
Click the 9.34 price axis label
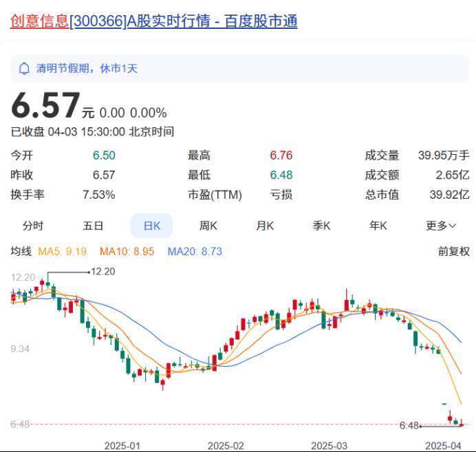coord(20,349)
